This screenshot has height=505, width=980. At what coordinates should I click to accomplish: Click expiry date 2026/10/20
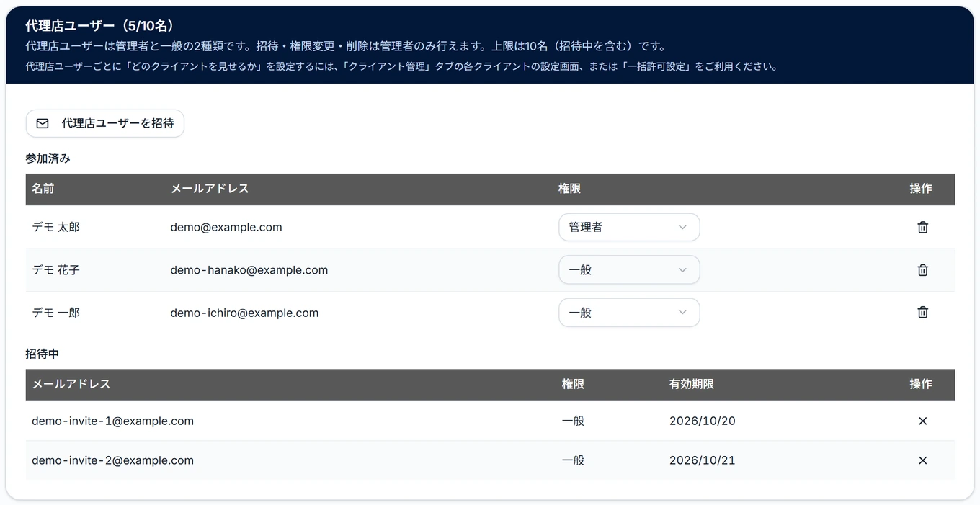tap(703, 421)
